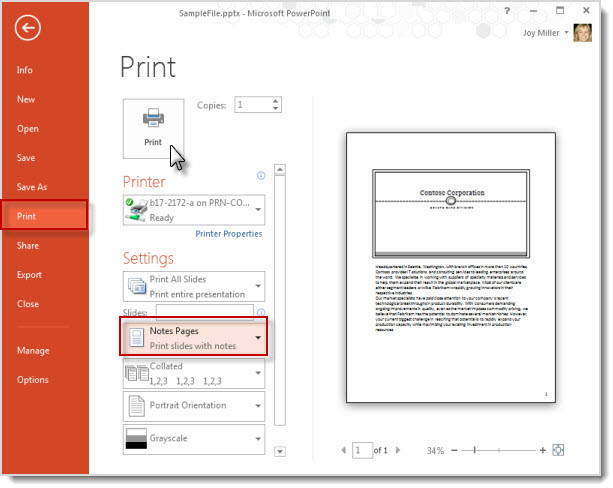The height and width of the screenshot is (488, 613).
Task: Click the zoom slider handle
Action: [474, 450]
